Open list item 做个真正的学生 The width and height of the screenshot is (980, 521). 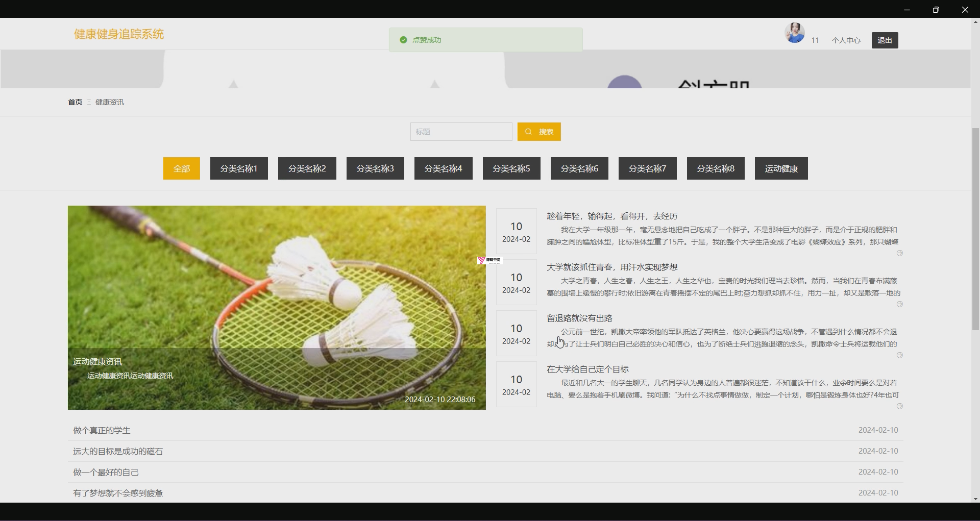[x=102, y=431]
